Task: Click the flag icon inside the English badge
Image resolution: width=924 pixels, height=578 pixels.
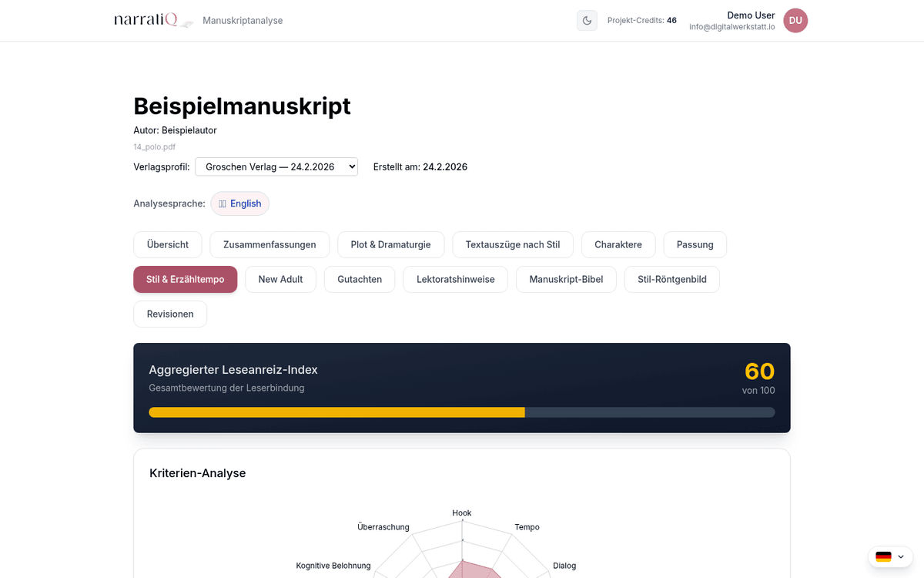Action: tap(223, 203)
